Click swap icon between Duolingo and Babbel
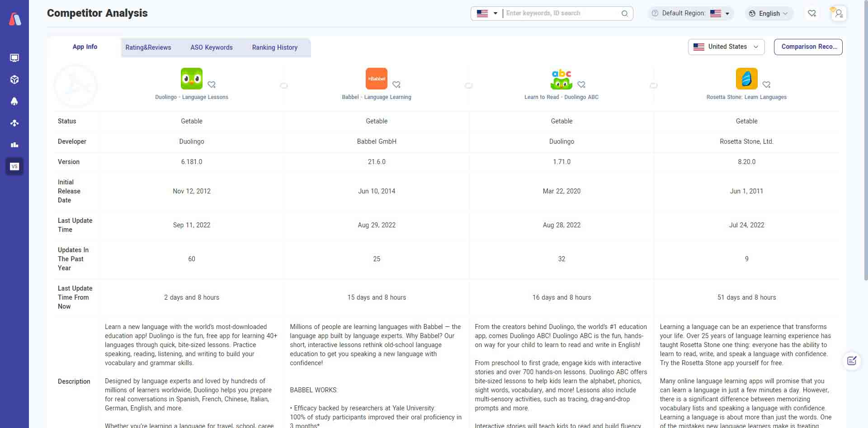This screenshot has width=868, height=428. [284, 85]
